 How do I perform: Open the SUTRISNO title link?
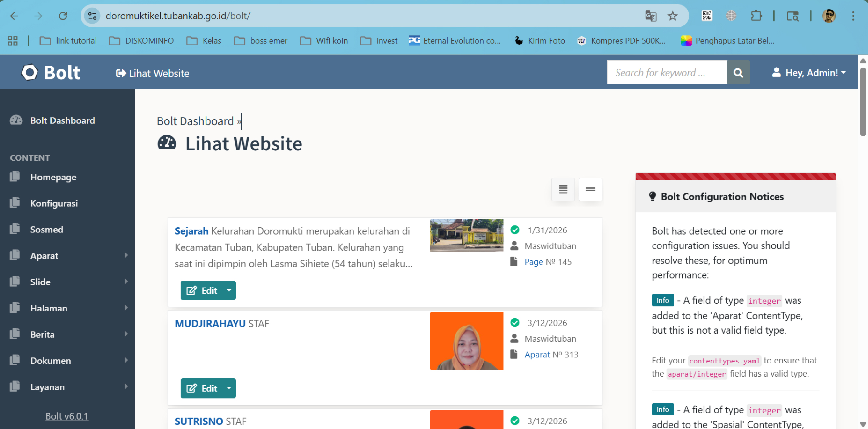199,421
